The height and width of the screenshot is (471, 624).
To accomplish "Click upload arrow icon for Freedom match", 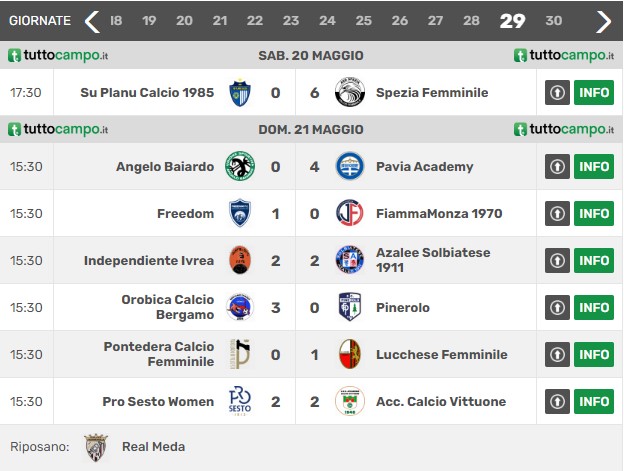I will click(557, 214).
